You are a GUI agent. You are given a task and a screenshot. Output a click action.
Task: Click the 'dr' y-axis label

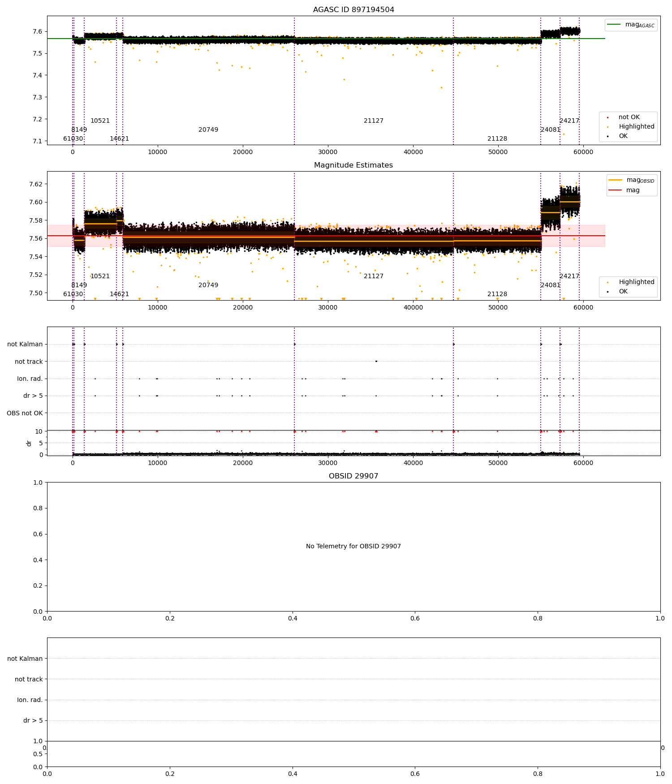29,443
